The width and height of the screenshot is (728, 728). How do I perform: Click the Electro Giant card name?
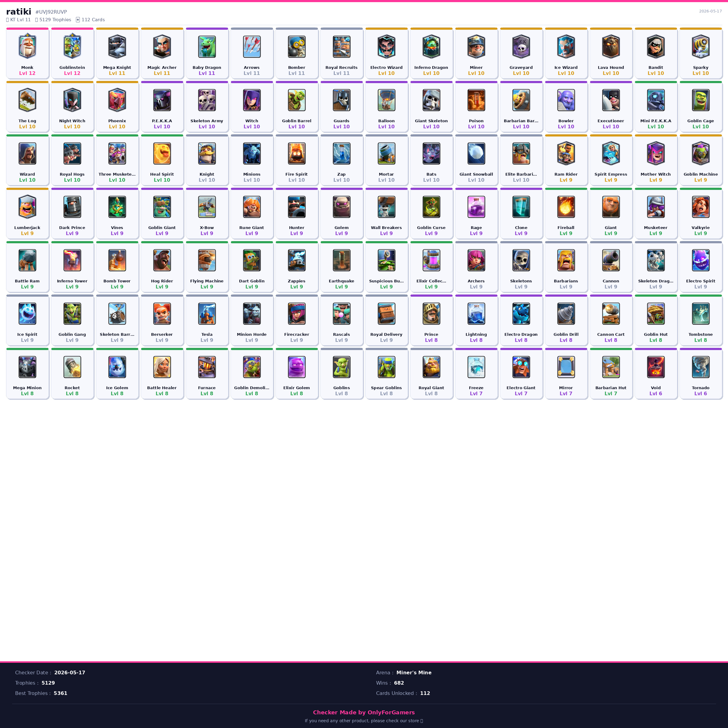521,388
